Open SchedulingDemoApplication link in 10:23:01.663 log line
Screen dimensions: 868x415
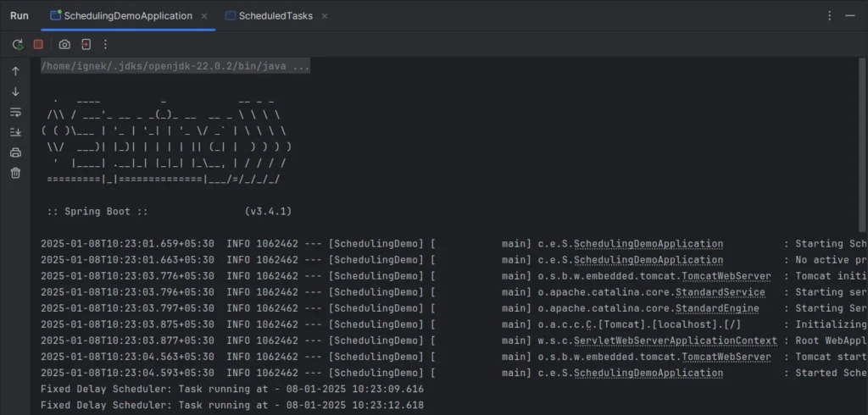tap(648, 260)
